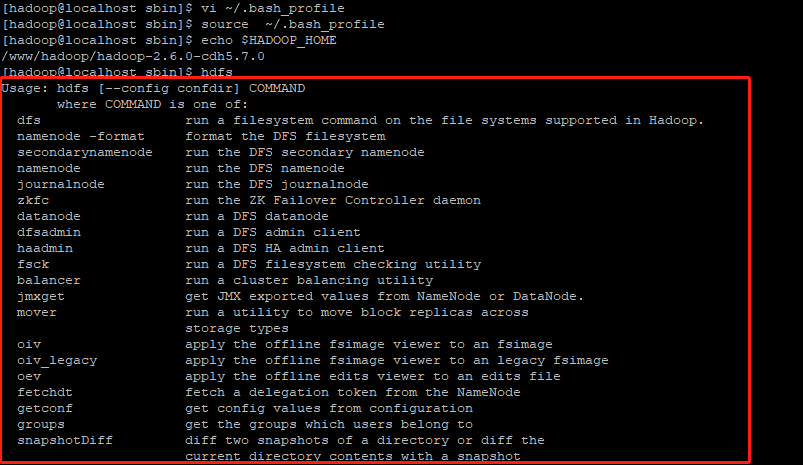Click the 'getconf' command entry
The height and width of the screenshot is (465, 803).
click(44, 408)
